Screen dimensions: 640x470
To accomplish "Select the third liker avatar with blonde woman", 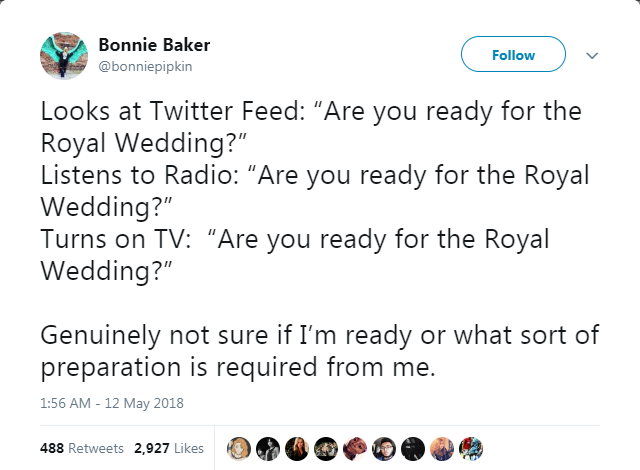I will click(x=297, y=448).
